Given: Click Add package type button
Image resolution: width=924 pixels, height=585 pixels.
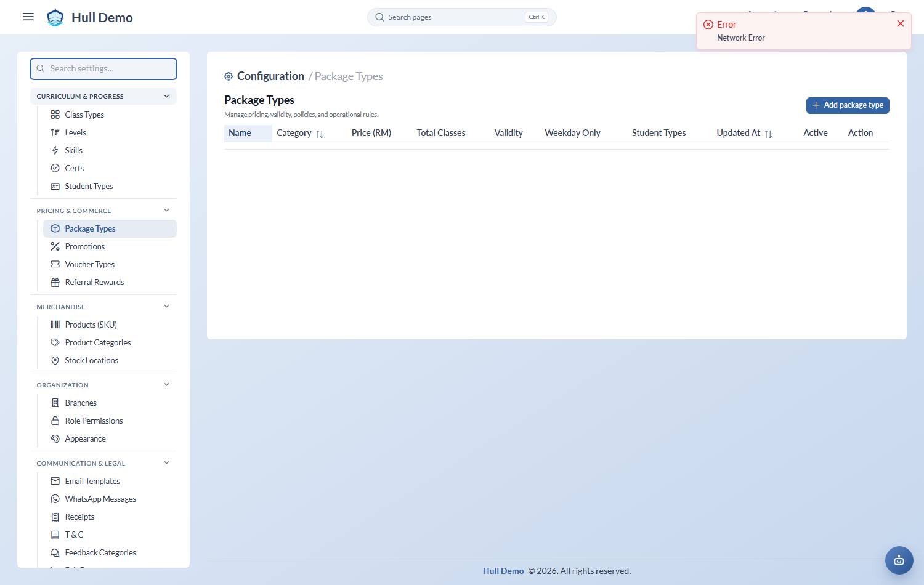Looking at the screenshot, I should (x=848, y=105).
